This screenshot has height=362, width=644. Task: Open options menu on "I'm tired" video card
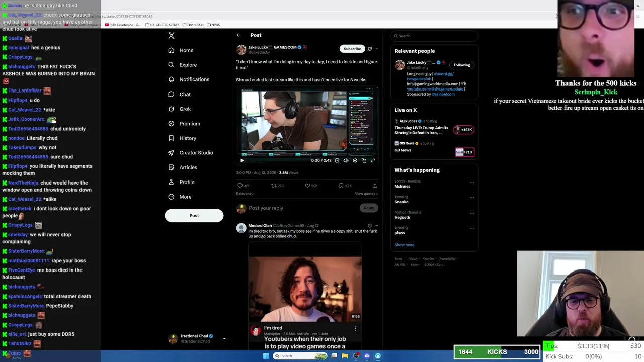coord(355,329)
